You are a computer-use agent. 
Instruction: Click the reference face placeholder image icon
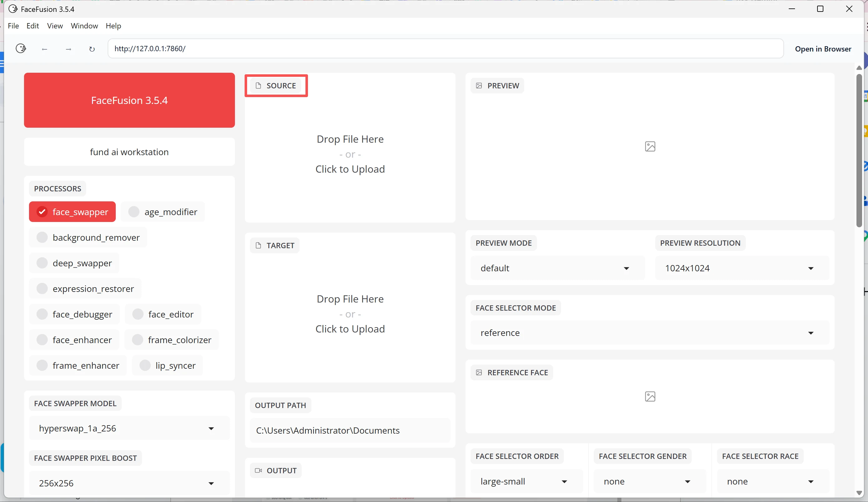point(650,396)
